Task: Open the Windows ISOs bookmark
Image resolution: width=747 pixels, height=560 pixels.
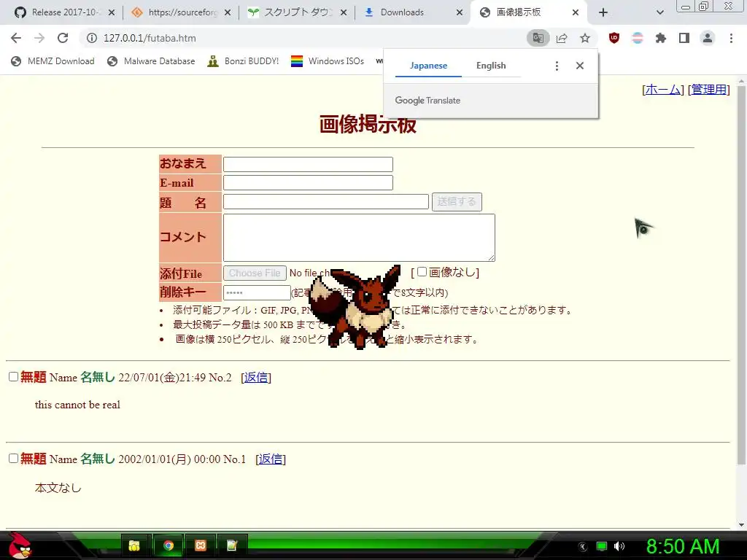Action: tap(328, 61)
